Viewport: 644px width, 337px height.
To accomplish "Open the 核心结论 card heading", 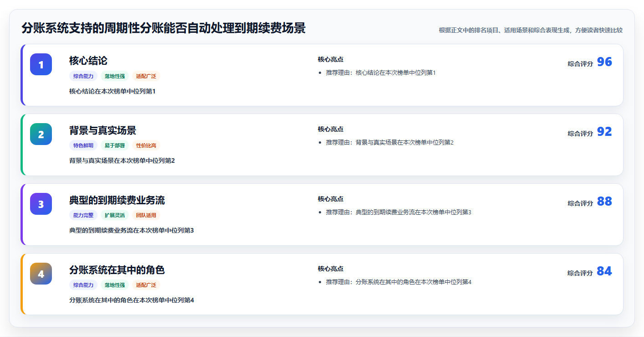I will (88, 61).
